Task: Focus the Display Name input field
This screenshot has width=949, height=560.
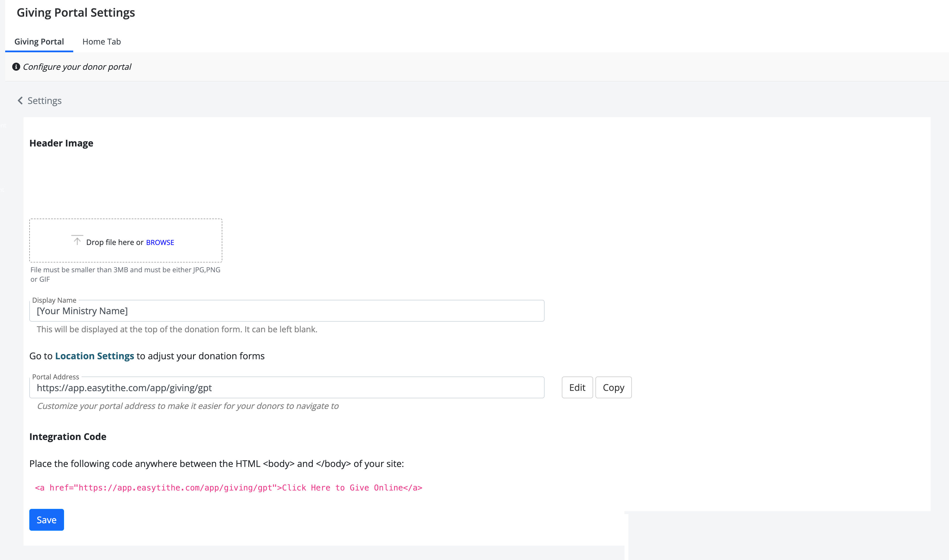Action: tap(287, 311)
